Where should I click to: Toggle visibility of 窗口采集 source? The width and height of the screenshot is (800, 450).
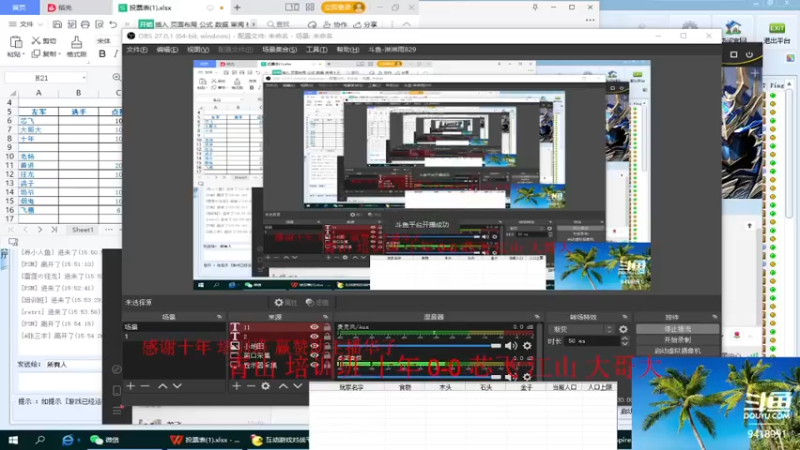314,356
